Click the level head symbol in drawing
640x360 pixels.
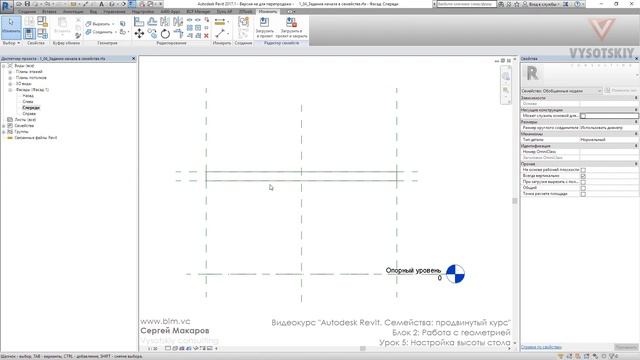[x=455, y=274]
